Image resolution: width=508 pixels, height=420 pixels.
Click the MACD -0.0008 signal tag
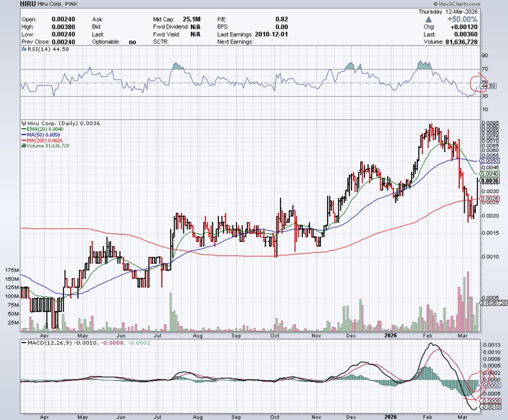click(490, 401)
